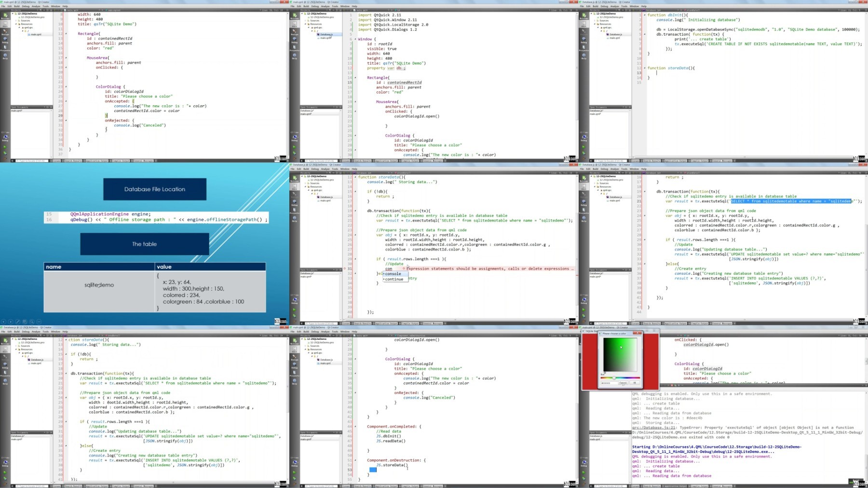The height and width of the screenshot is (488, 868).
Task: Toggle the left sidebar in the color dialog window
Action: [x=591, y=486]
